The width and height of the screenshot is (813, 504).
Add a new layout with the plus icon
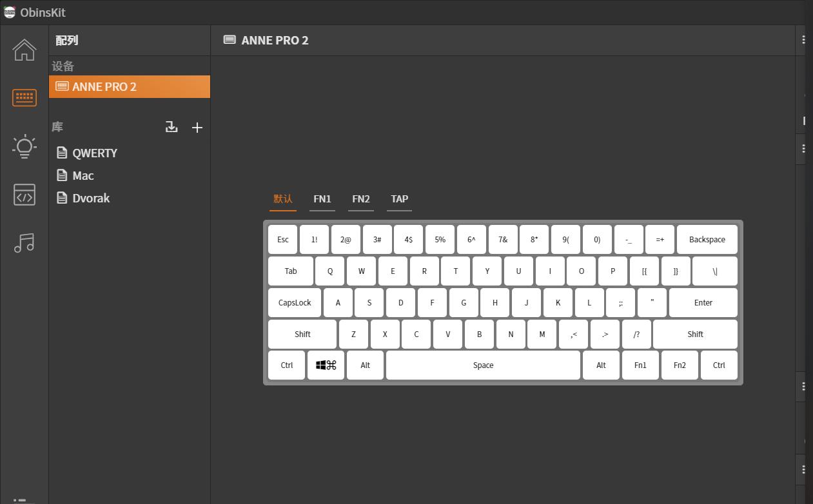pyautogui.click(x=197, y=127)
